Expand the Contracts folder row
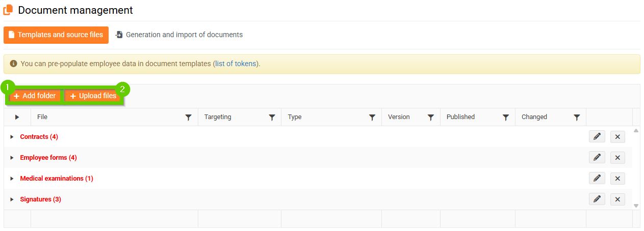The height and width of the screenshot is (231, 644). click(x=12, y=137)
